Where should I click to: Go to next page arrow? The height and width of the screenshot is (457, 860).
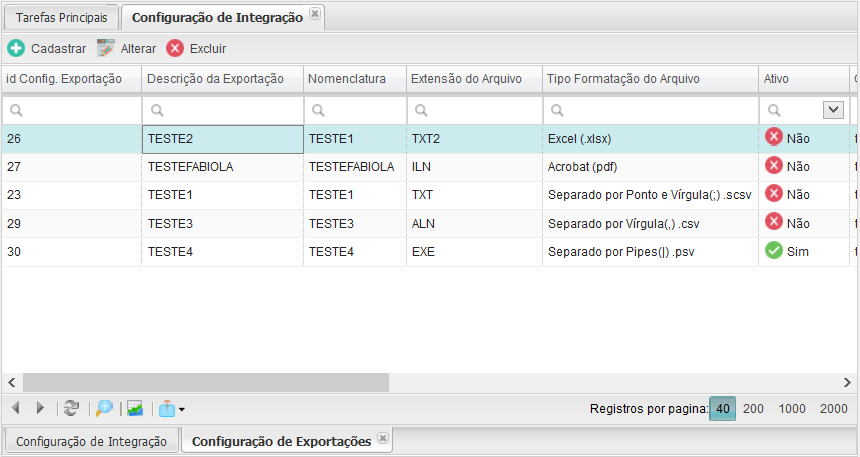tap(40, 408)
